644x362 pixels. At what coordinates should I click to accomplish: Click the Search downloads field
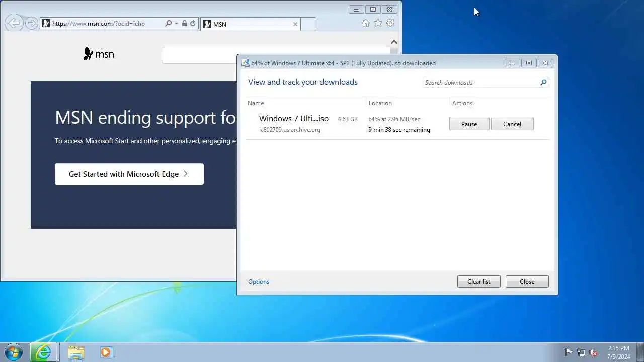[x=481, y=83]
